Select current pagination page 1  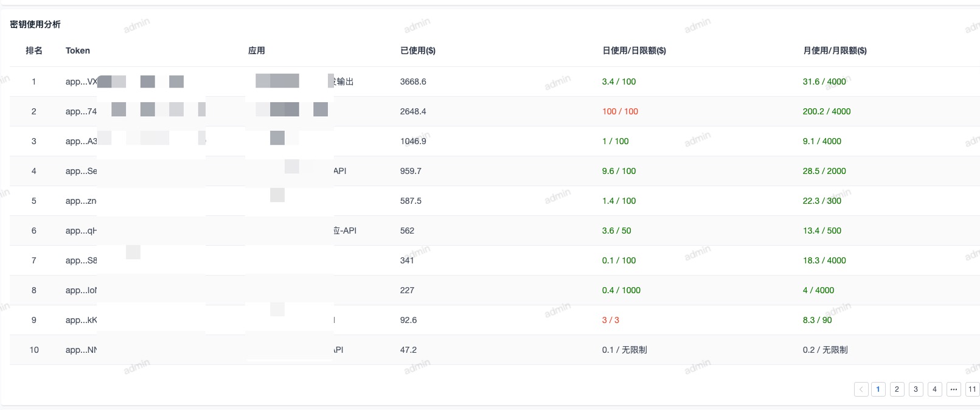[878, 389]
